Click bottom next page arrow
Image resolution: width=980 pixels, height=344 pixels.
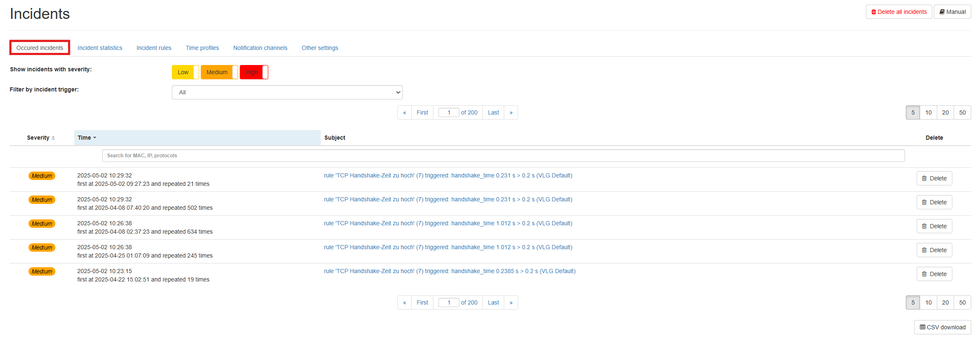(x=511, y=302)
